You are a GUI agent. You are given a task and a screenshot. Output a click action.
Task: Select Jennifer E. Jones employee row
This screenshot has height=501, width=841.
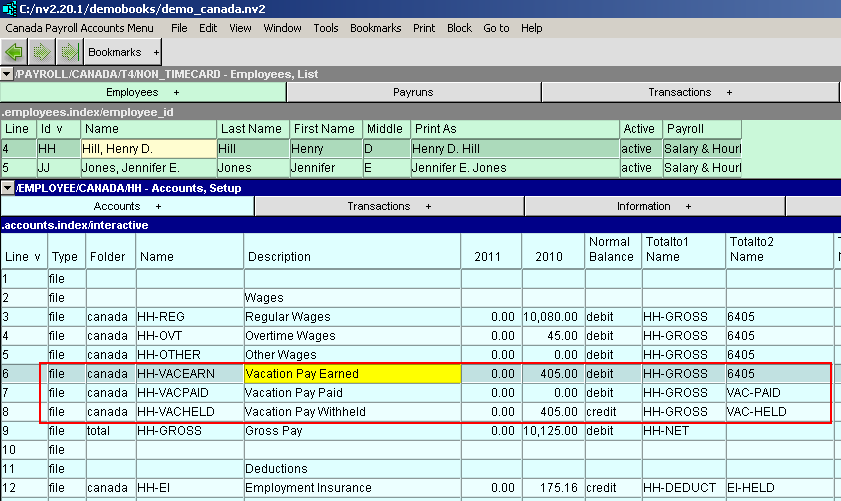point(459,168)
